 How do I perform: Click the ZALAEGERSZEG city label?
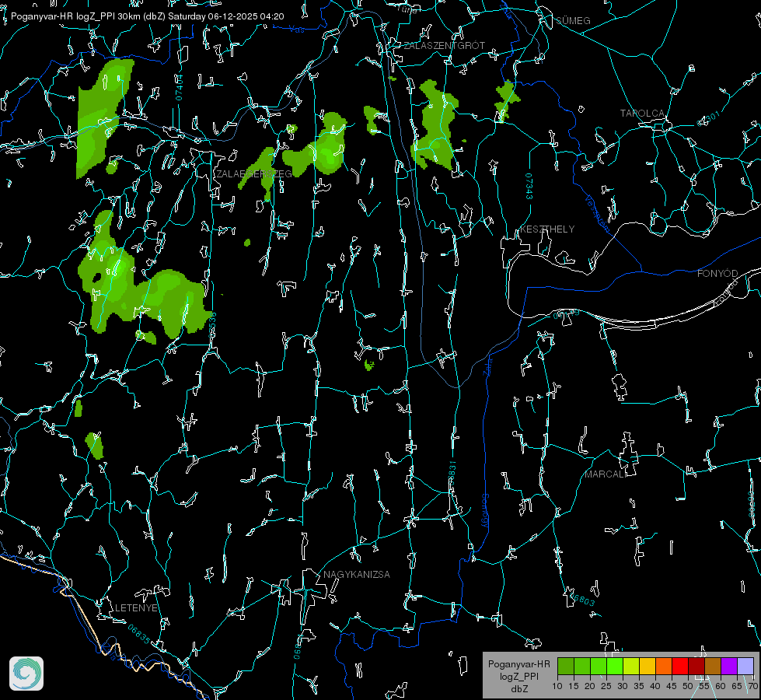coord(254,174)
